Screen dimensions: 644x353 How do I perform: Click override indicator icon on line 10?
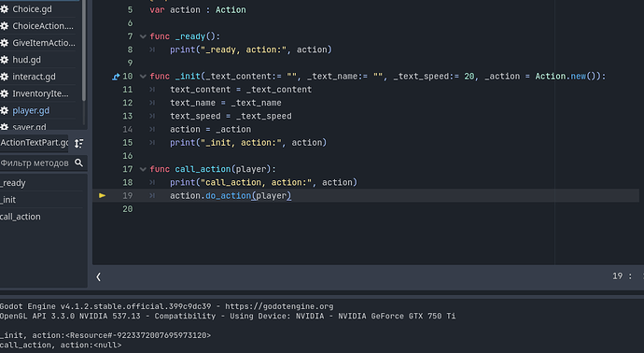click(x=116, y=77)
